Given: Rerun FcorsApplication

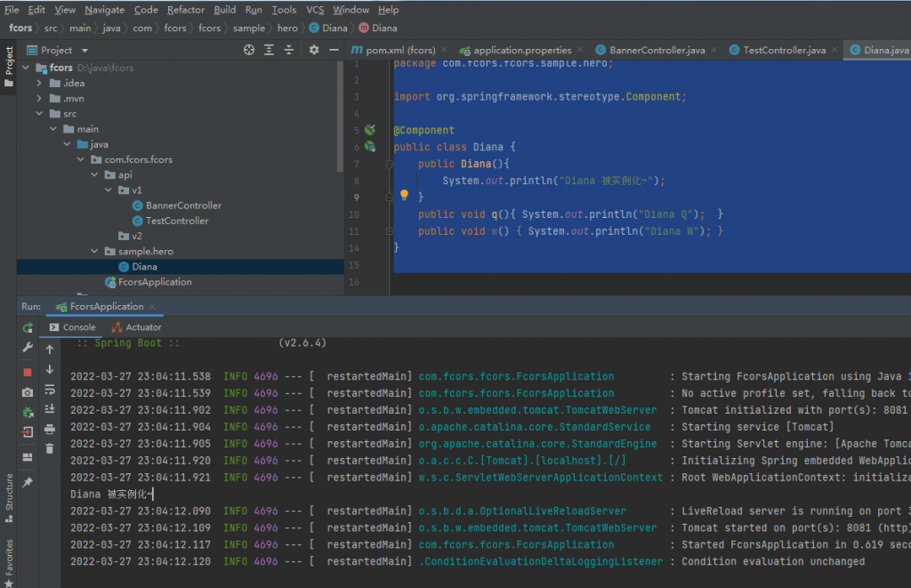Looking at the screenshot, I should (x=28, y=328).
